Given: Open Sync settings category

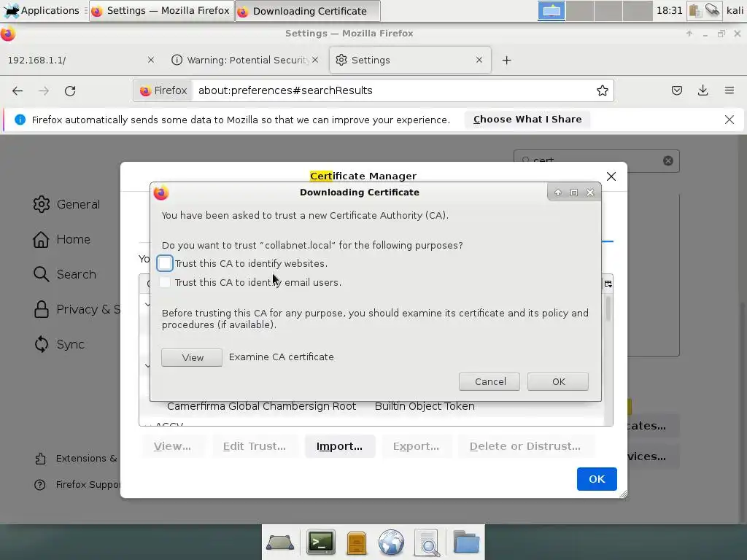Looking at the screenshot, I should 58,344.
